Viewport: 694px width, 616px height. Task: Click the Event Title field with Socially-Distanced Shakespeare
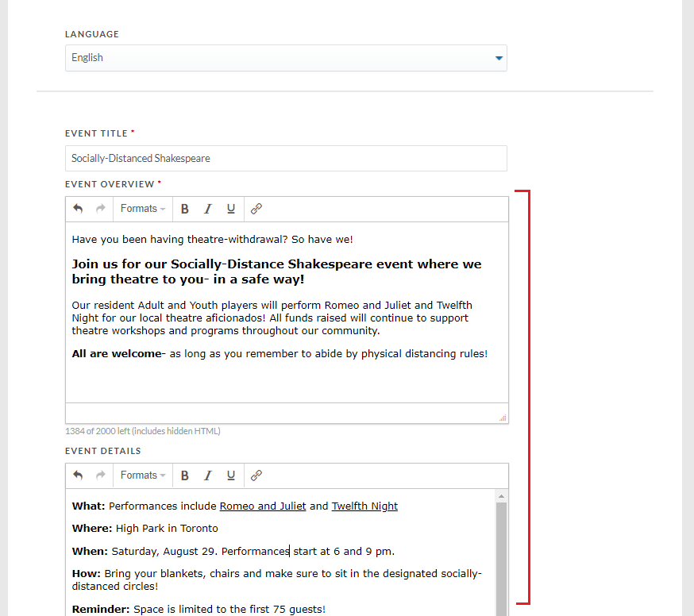point(286,159)
